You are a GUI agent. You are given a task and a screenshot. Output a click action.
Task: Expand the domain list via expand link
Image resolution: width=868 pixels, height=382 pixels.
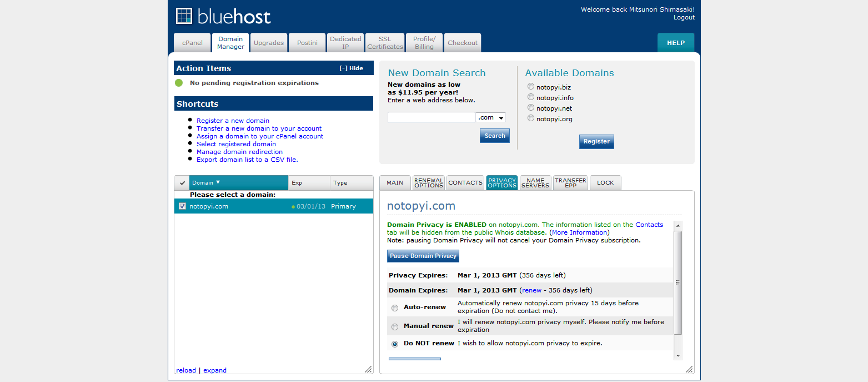tap(215, 370)
